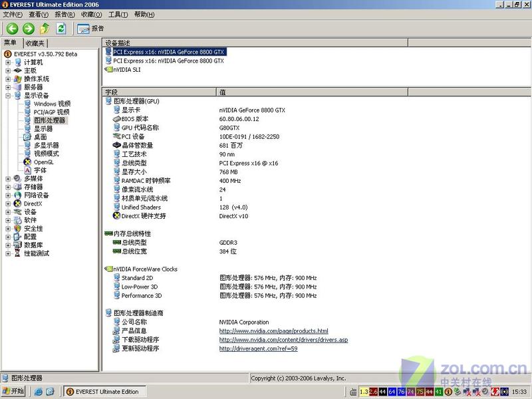
Task: Click the green Forward arrow button
Action: [29, 29]
